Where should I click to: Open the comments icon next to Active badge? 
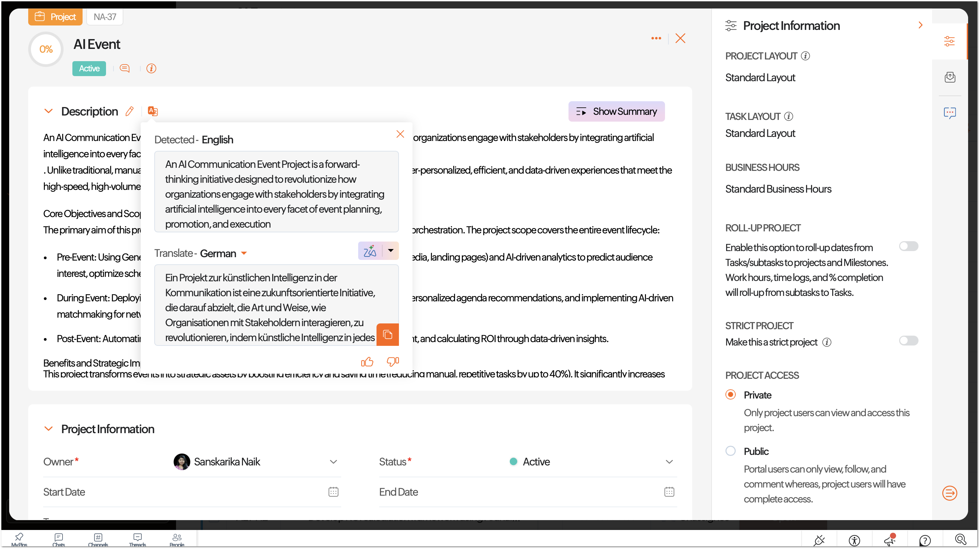click(125, 69)
